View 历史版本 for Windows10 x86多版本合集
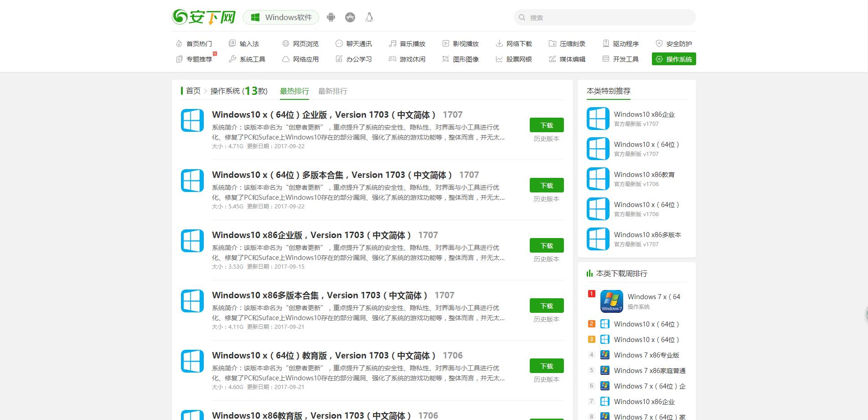Screen dimensions: 868x420 [547, 319]
